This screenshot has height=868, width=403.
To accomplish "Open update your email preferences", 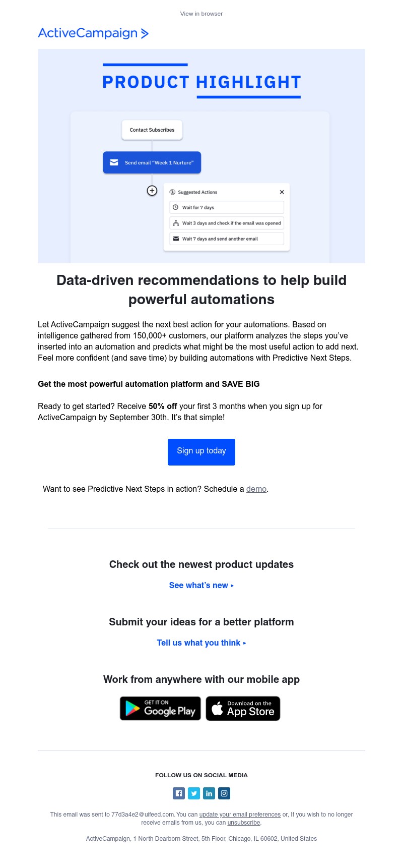I will click(x=240, y=815).
